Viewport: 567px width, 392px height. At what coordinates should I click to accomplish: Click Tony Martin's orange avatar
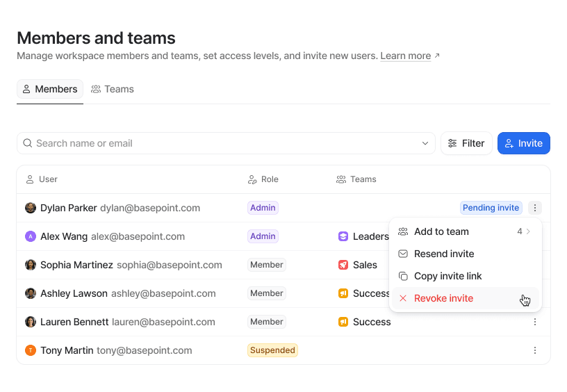31,350
